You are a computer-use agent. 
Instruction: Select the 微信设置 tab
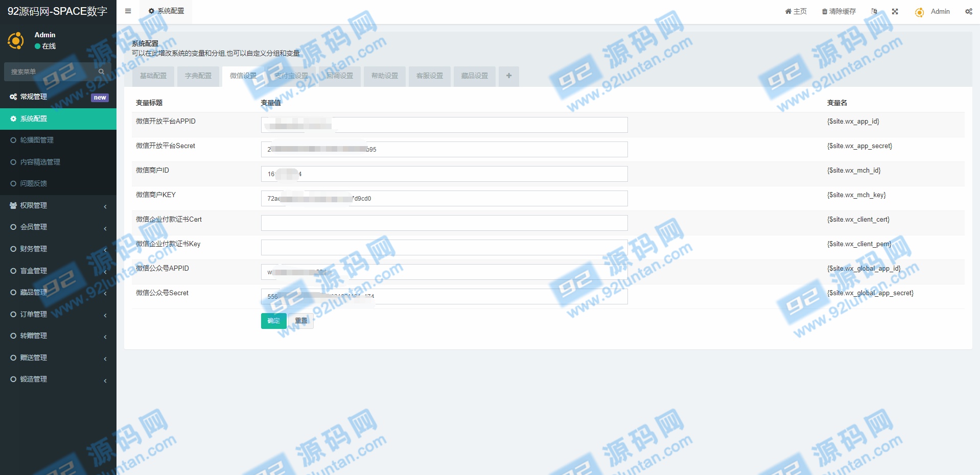click(243, 76)
